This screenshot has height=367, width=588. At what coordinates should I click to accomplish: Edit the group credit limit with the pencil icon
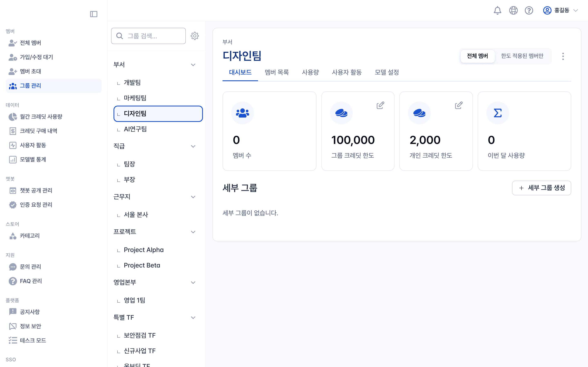tap(380, 105)
